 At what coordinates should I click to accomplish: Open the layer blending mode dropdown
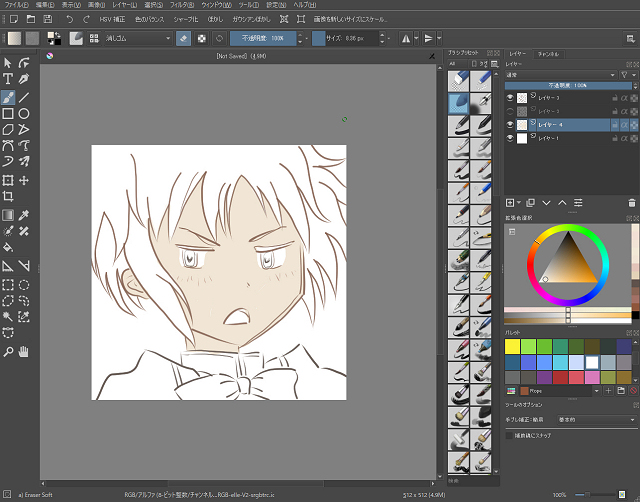[560, 75]
